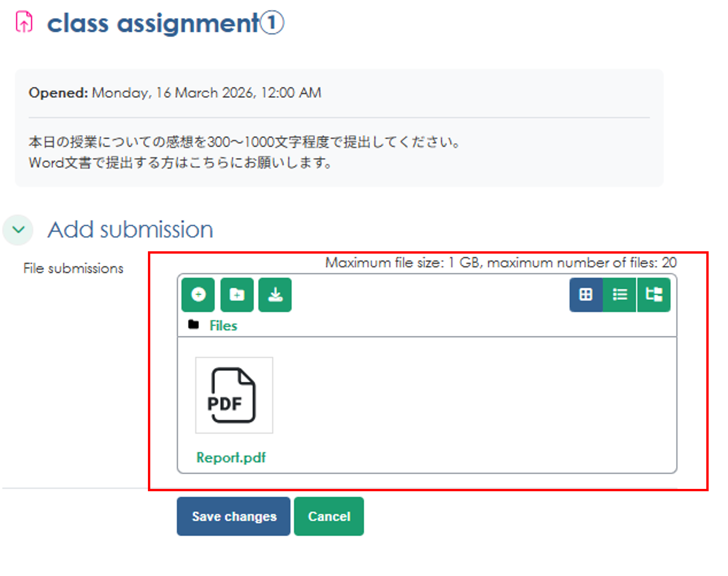
Task: Click the File submissions label
Action: click(x=73, y=268)
